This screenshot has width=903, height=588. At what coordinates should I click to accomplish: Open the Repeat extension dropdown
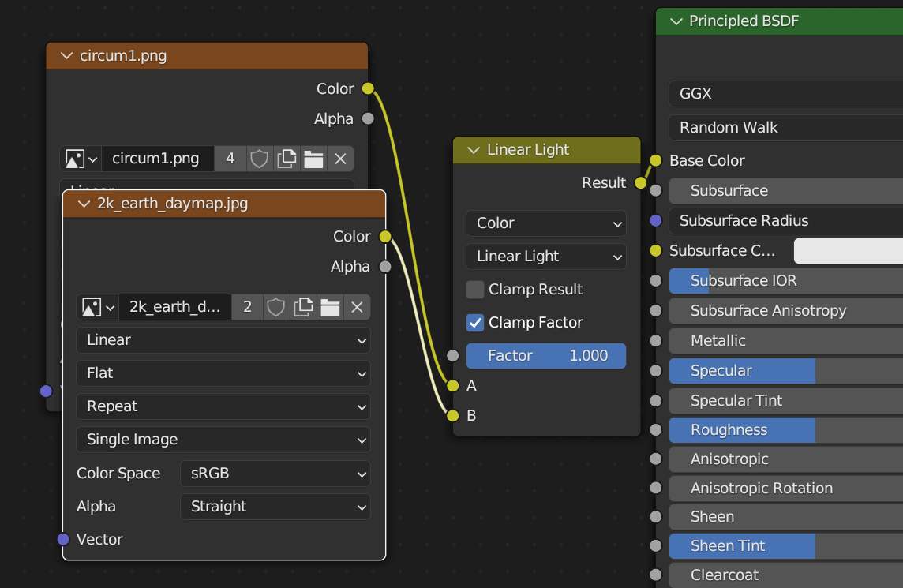coord(223,406)
